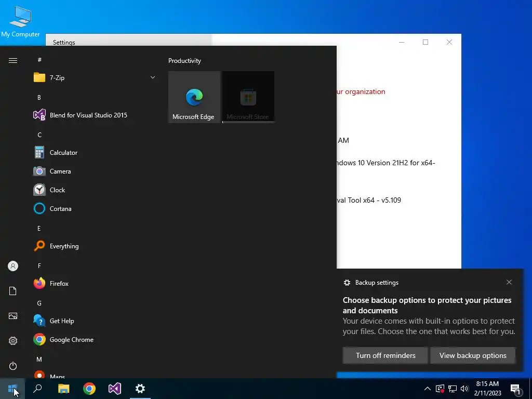Click the letter G section header

[39, 303]
